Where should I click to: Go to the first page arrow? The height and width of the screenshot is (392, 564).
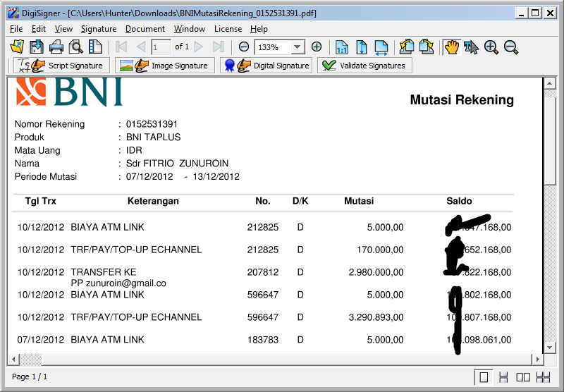[x=121, y=47]
